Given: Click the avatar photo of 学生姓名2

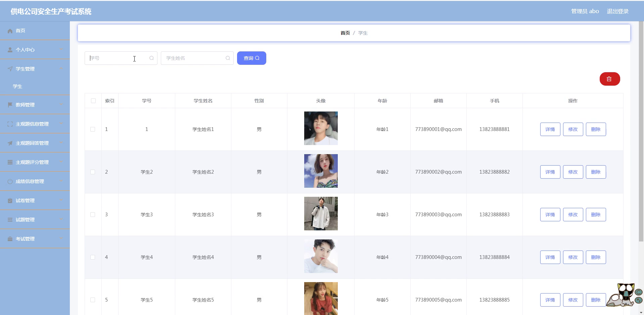Looking at the screenshot, I should [x=321, y=171].
